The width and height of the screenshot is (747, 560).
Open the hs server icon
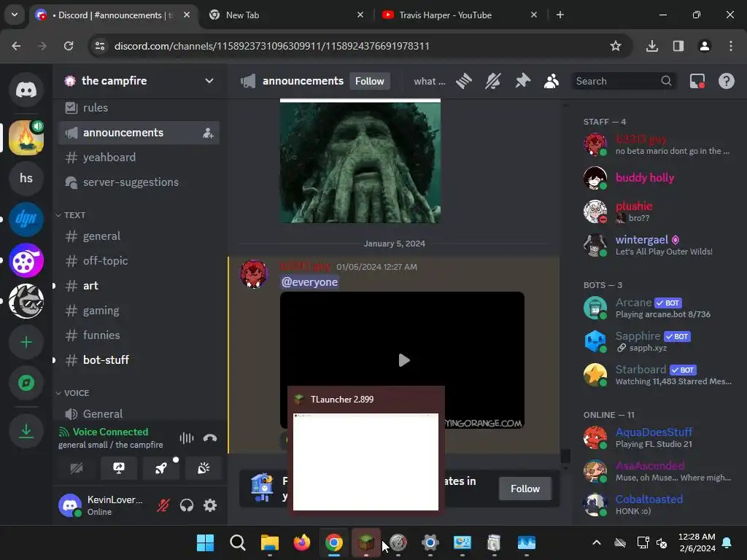click(26, 179)
